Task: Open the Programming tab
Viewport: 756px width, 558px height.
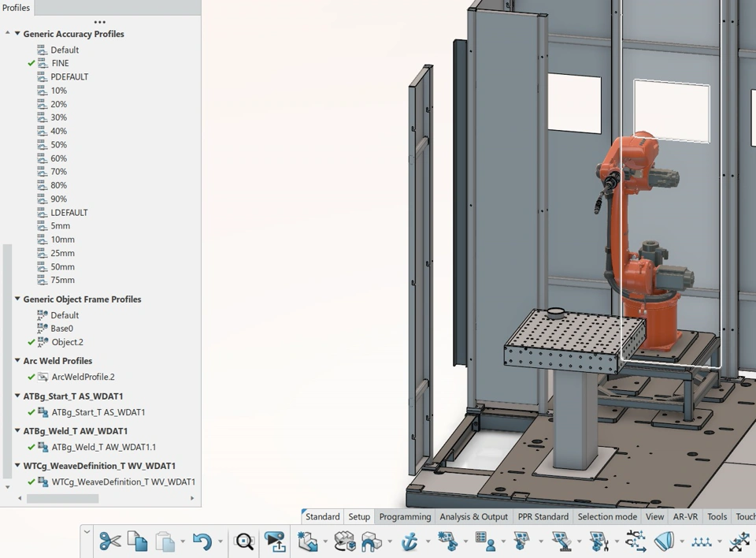Action: tap(405, 516)
